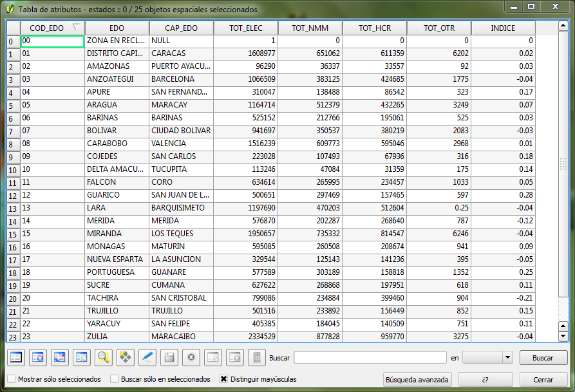Click the TOT_HCR column header
The image size is (575, 392).
(x=375, y=28)
